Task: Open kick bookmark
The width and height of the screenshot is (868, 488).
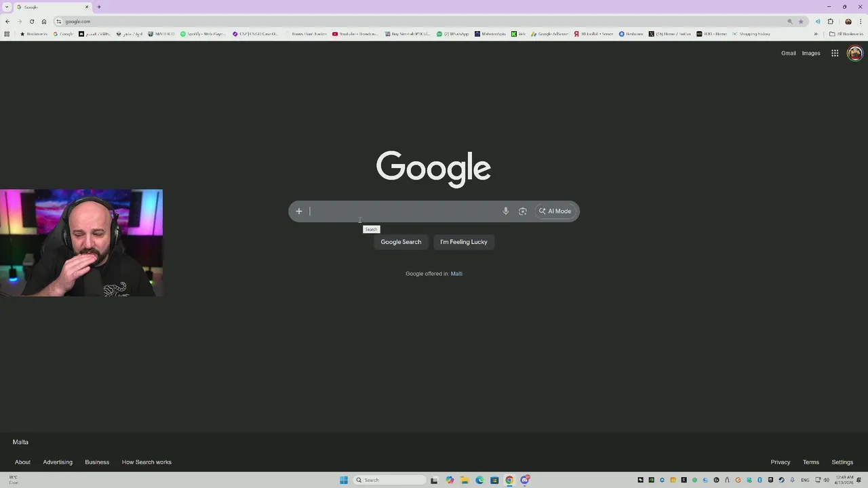Action: click(x=519, y=34)
